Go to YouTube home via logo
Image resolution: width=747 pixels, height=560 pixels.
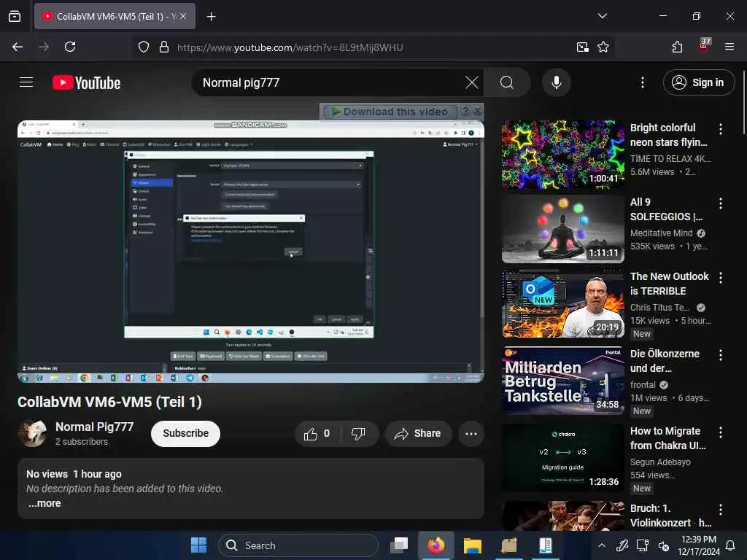(x=86, y=83)
